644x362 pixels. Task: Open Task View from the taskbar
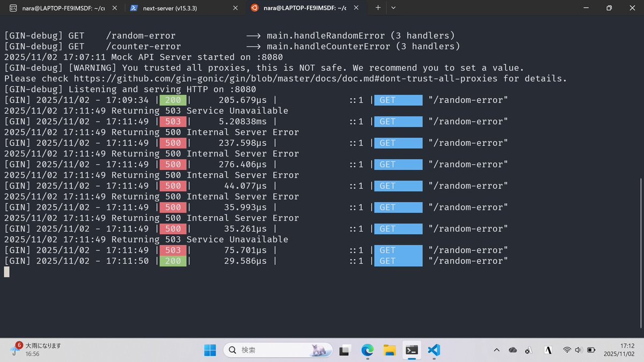click(x=345, y=350)
